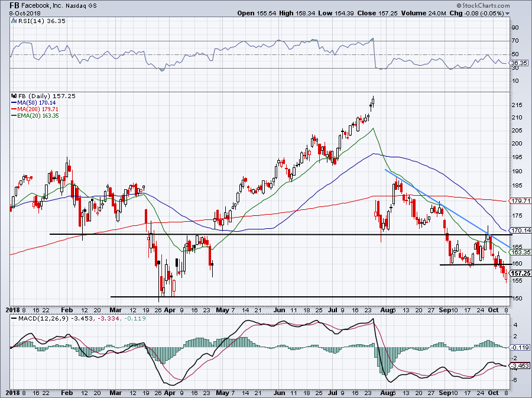The image size is (532, 398).
Task: Click the 179.71 price tag on right axis
Action: coord(520,201)
